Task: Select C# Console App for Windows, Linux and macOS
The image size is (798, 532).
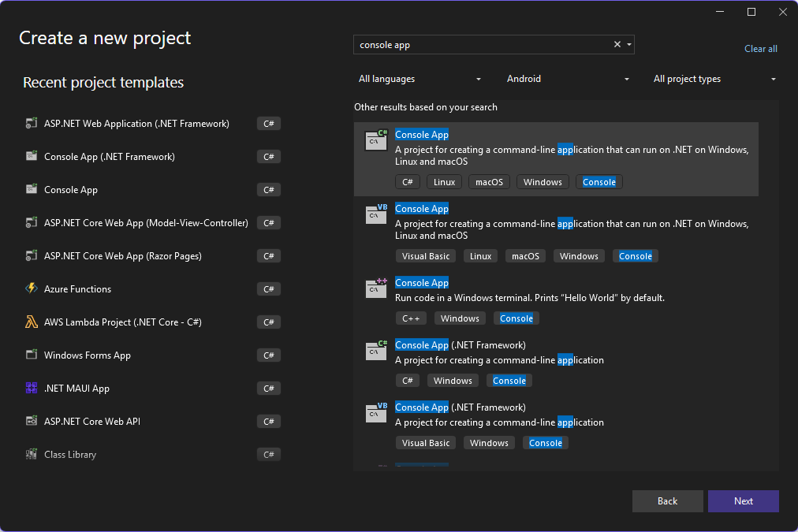Action: click(x=556, y=159)
